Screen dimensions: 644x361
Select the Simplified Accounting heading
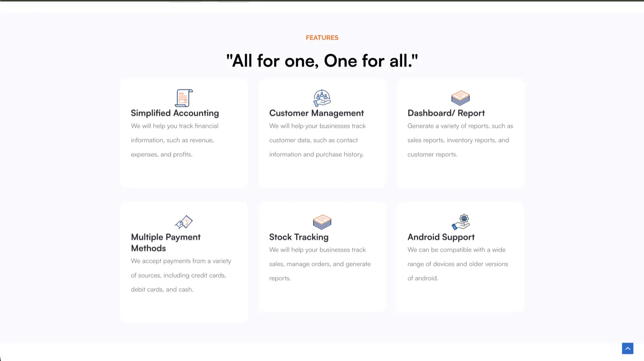tap(175, 113)
